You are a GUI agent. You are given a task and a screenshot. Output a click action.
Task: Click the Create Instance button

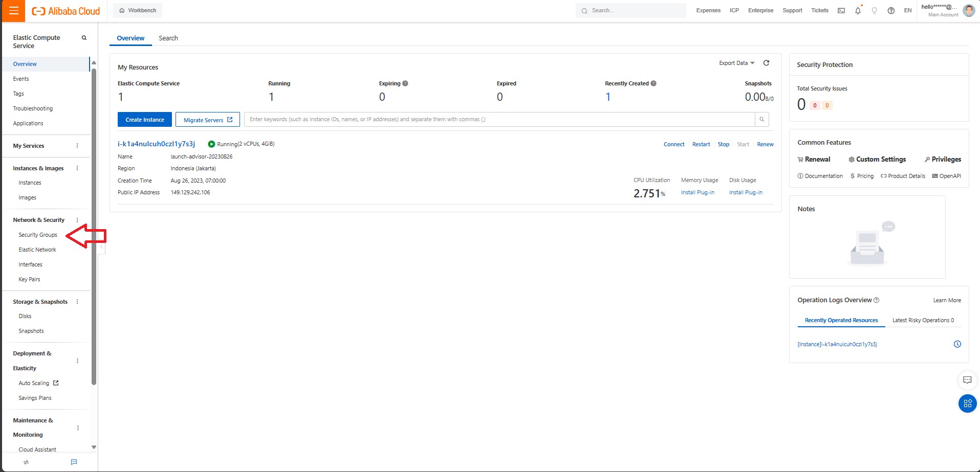(x=145, y=120)
